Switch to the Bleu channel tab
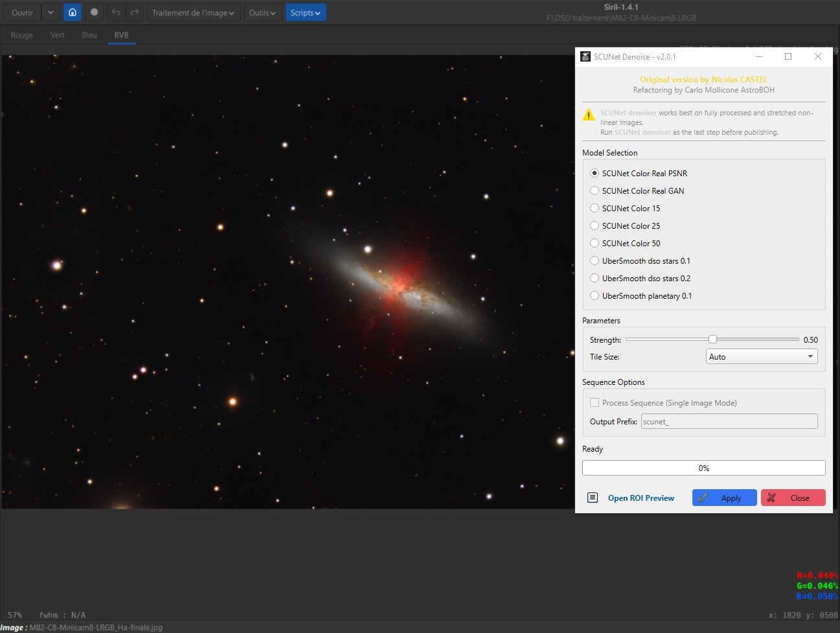The height and width of the screenshot is (633, 840). pyautogui.click(x=89, y=35)
